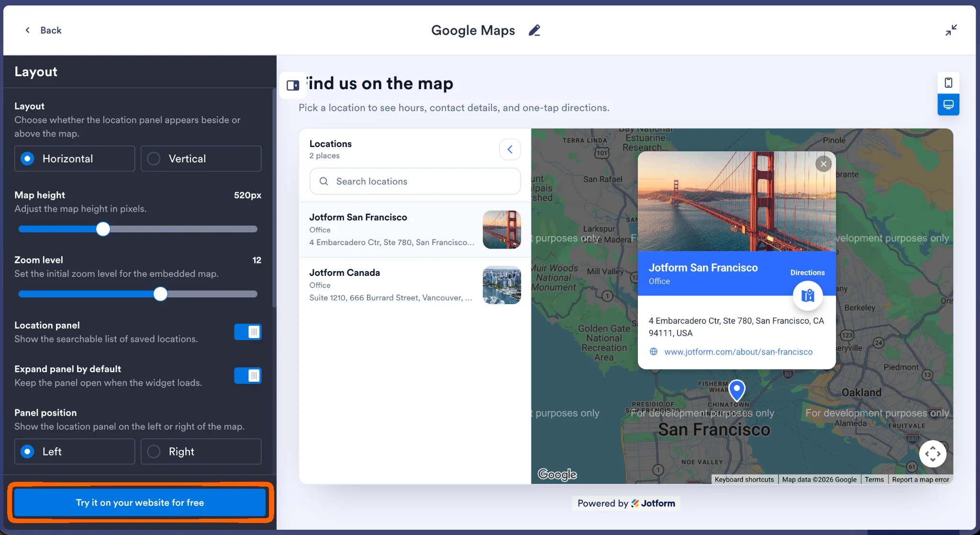Click the '2 places' count text

[x=324, y=156]
